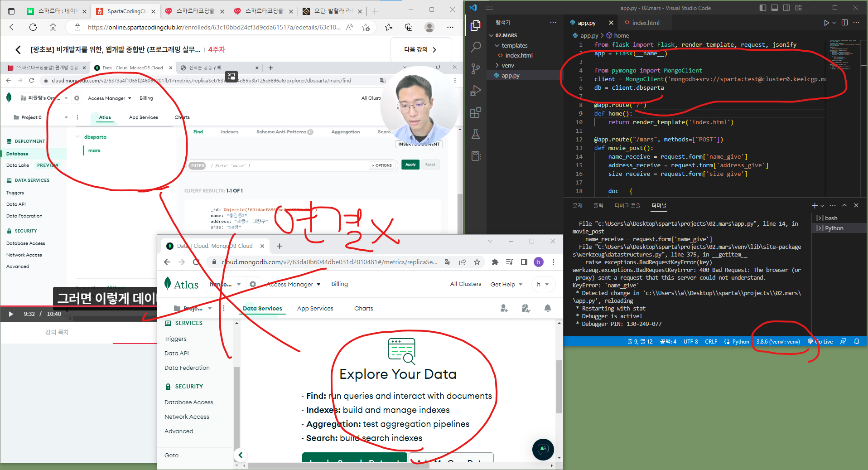The width and height of the screenshot is (868, 470).
Task: Switch to 디버그 콘솔 panel tab
Action: pyautogui.click(x=627, y=205)
